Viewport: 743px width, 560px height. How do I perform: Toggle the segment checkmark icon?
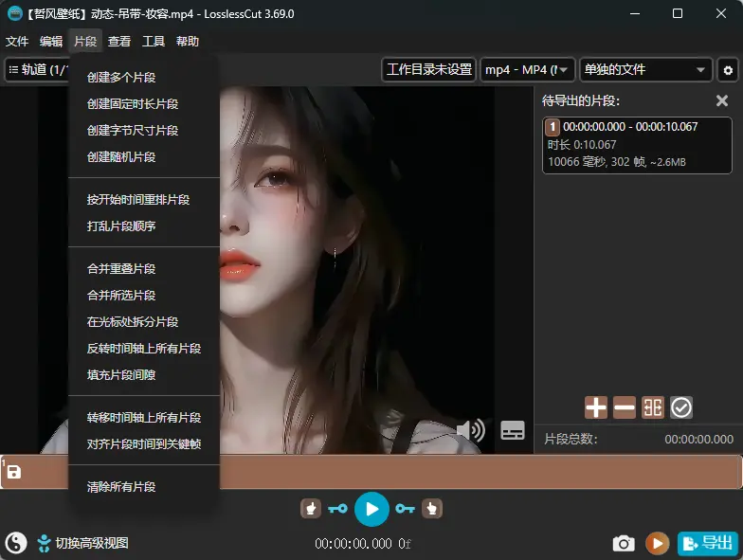coord(680,407)
